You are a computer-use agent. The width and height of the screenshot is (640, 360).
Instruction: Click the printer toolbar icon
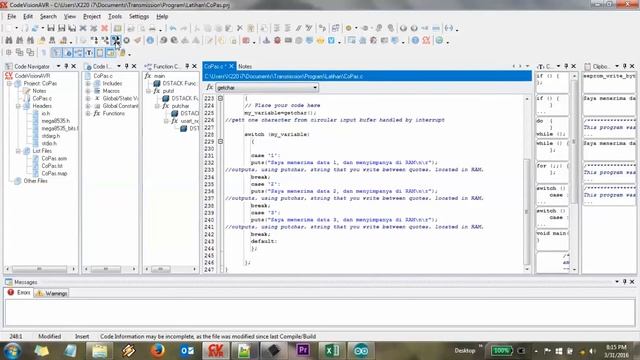tap(152, 28)
